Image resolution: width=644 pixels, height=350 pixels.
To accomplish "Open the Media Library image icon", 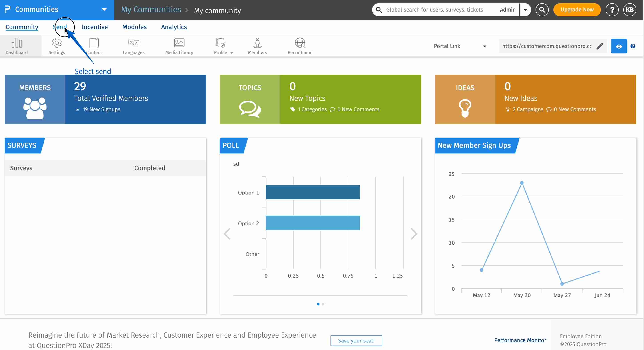I will tap(179, 43).
